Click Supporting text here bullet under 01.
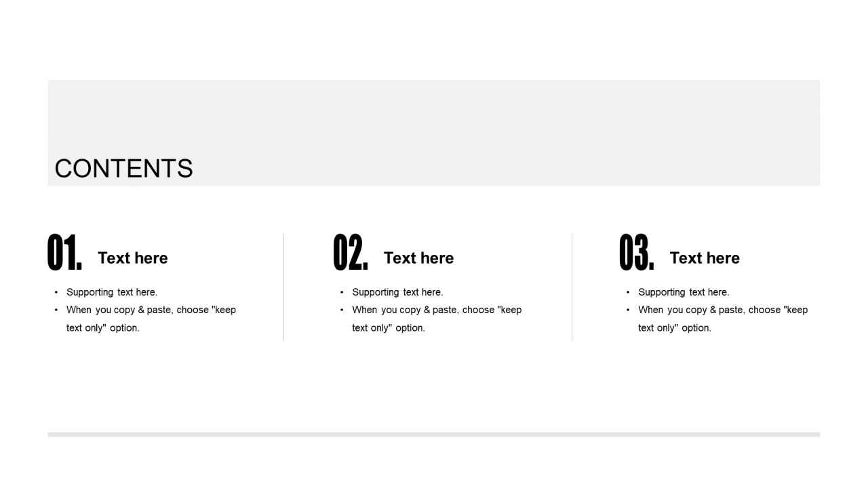The width and height of the screenshot is (868, 488). click(x=112, y=292)
